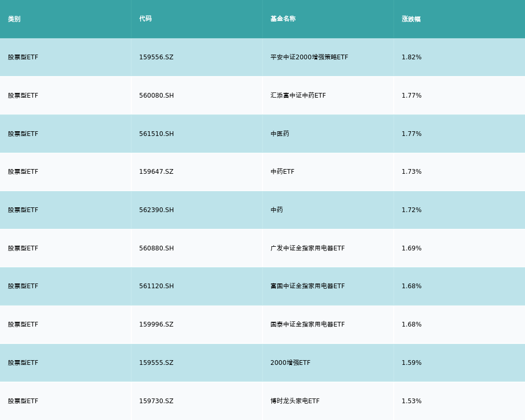
Task: Select code 159647.SZ
Action: tap(156, 172)
